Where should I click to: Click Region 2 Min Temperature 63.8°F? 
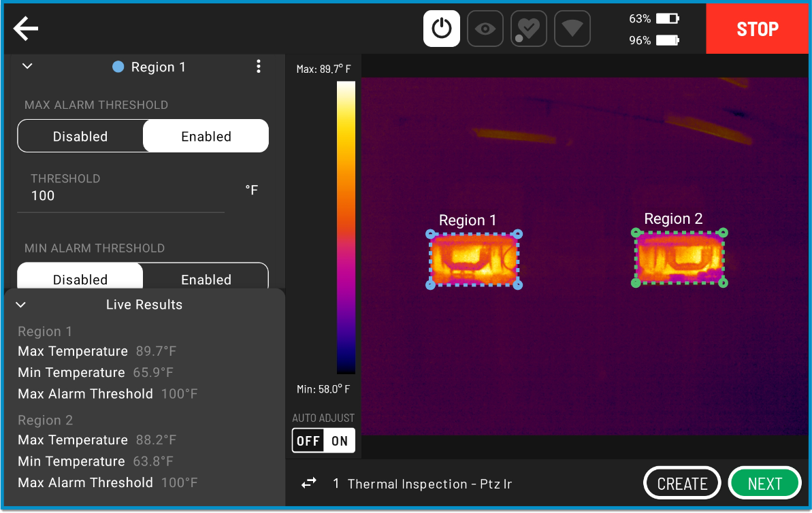[x=95, y=461]
